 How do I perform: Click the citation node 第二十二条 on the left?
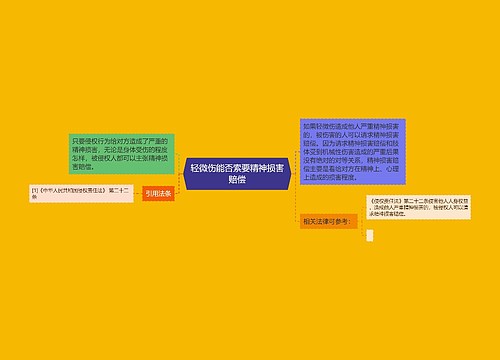pyautogui.click(x=81, y=193)
